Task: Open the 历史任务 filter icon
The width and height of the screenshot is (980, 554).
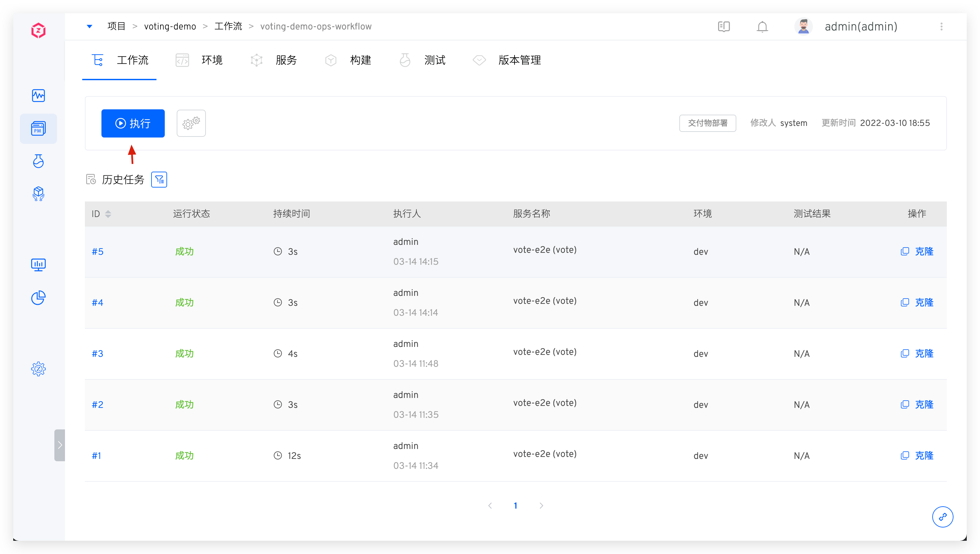Action: tap(159, 179)
